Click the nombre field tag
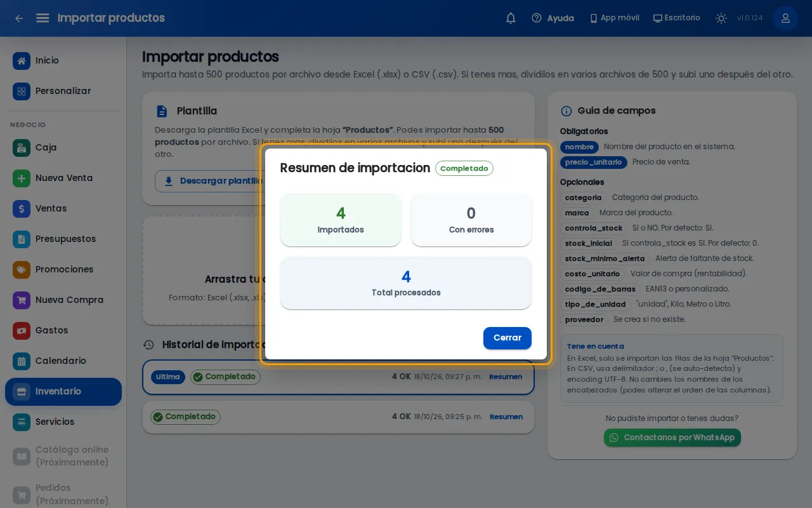 click(x=579, y=147)
